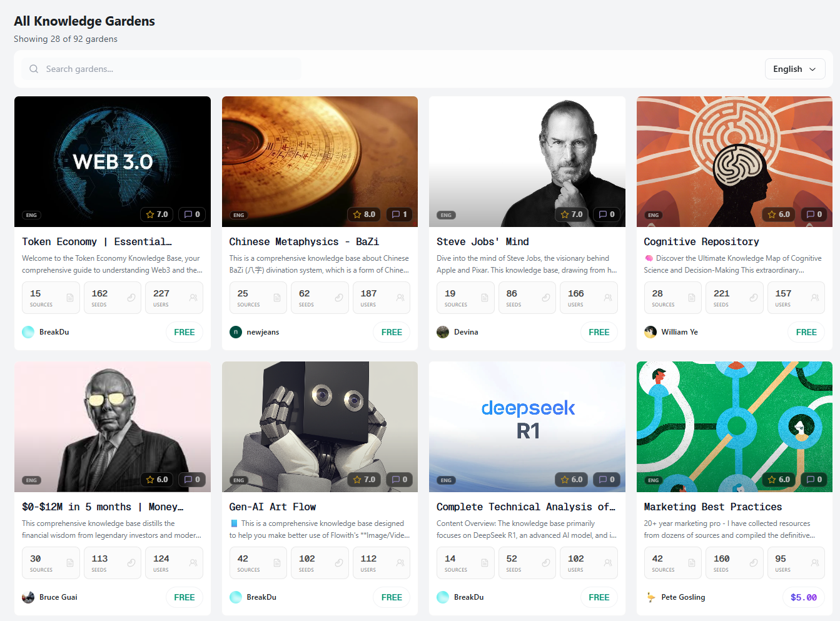Click the star rating on Marketing Best Practices
The width and height of the screenshot is (840, 621).
(x=779, y=480)
